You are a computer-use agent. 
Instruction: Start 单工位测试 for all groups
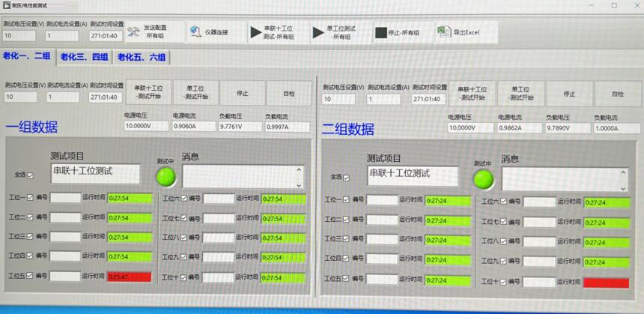pos(336,32)
